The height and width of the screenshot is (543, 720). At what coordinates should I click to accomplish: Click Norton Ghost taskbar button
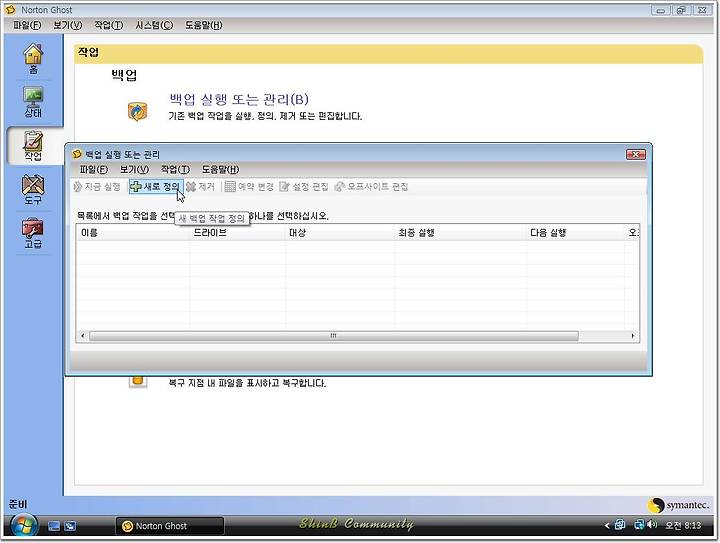[170, 526]
